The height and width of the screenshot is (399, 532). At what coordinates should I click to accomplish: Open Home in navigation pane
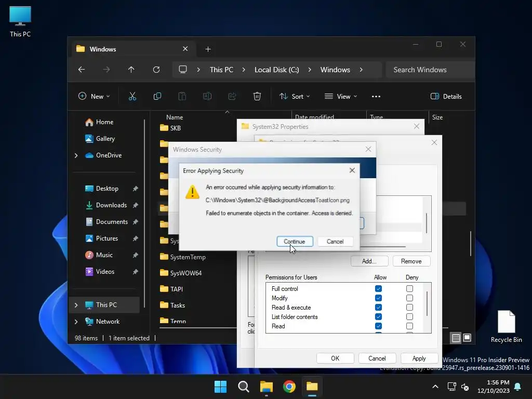[x=104, y=122]
